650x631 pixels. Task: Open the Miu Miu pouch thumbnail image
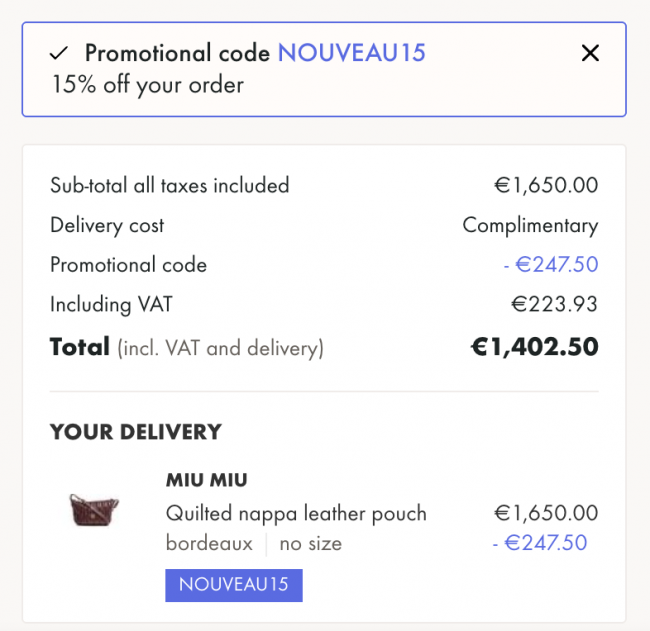coord(94,510)
